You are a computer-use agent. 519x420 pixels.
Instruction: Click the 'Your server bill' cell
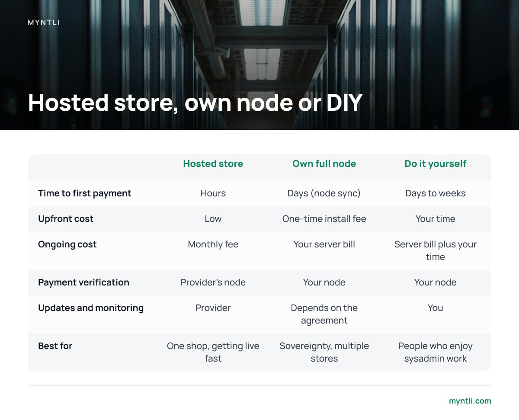pyautogui.click(x=324, y=244)
